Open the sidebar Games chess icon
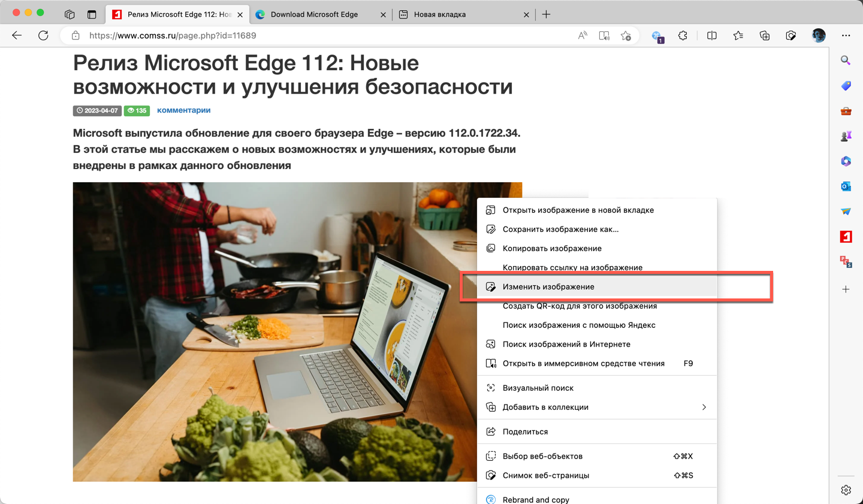863x504 pixels. point(846,136)
